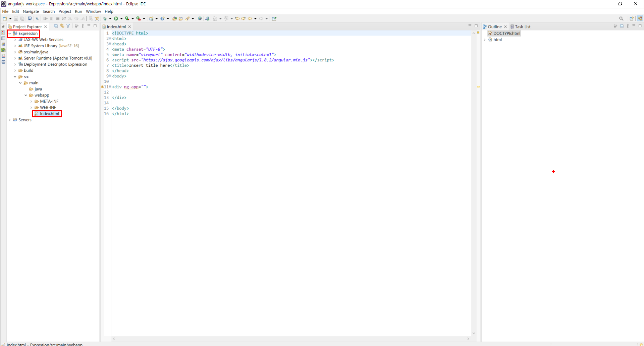This screenshot has height=346, width=644.
Task: Click the Run Last Tool coverage icon
Action: [x=127, y=18]
